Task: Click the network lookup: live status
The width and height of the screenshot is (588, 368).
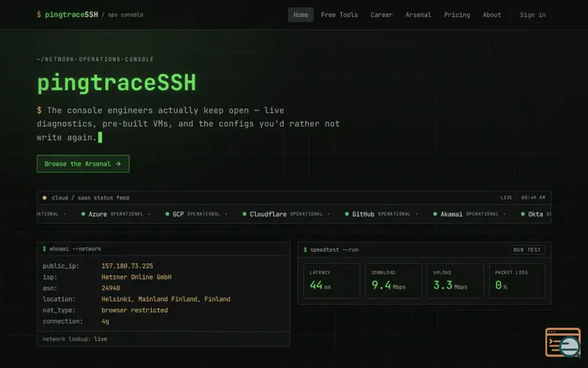Action: [75, 339]
